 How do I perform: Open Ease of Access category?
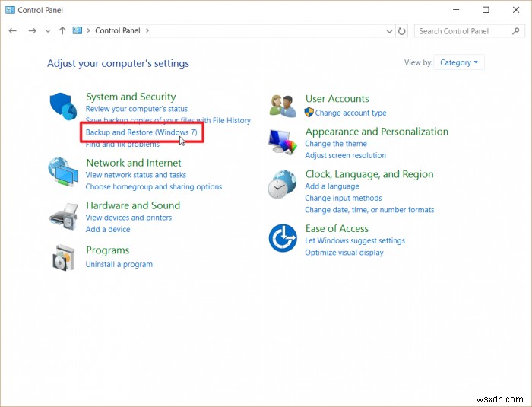tap(337, 229)
